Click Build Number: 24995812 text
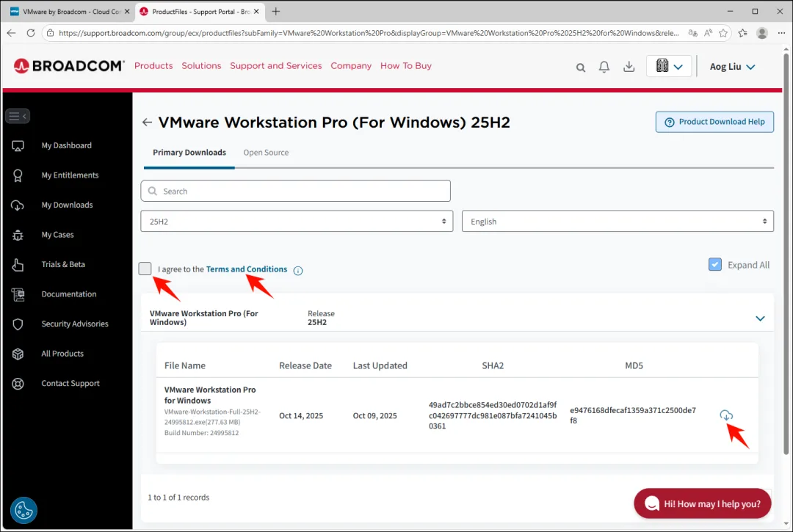 [x=201, y=433]
